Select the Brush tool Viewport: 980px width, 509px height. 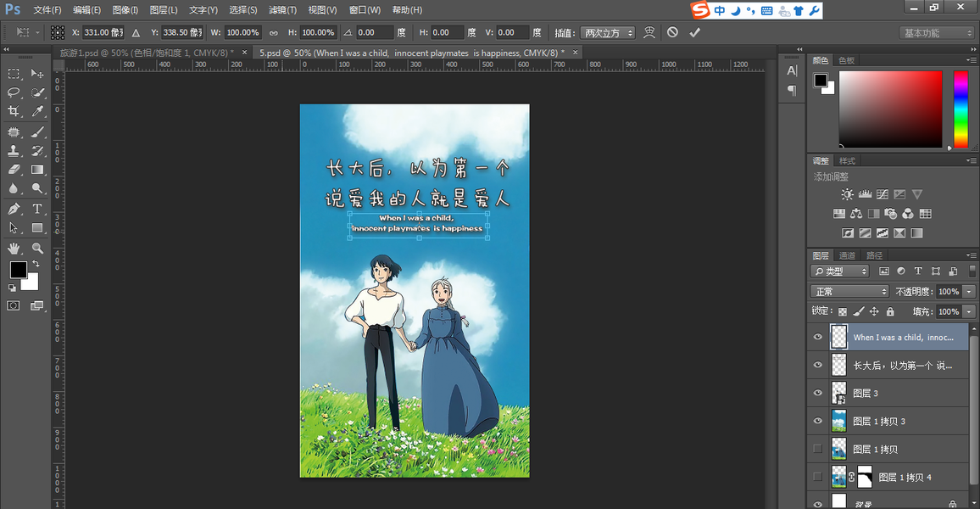click(x=37, y=132)
